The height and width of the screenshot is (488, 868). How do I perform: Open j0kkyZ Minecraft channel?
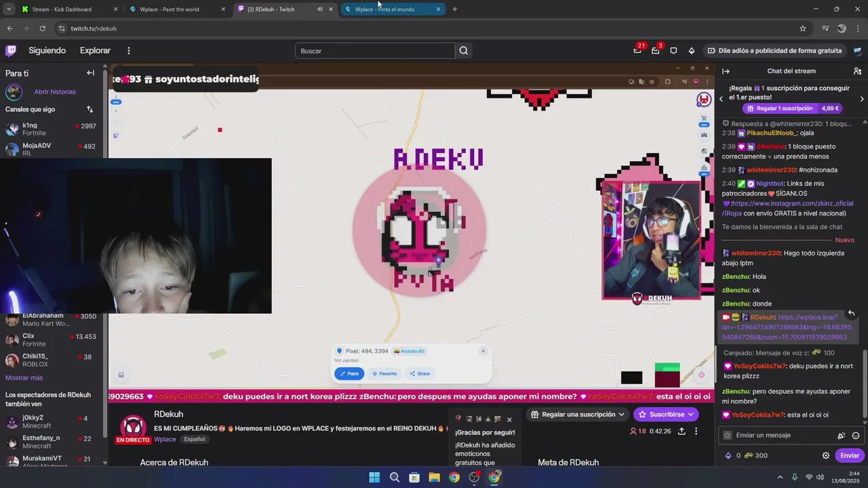(x=52, y=422)
